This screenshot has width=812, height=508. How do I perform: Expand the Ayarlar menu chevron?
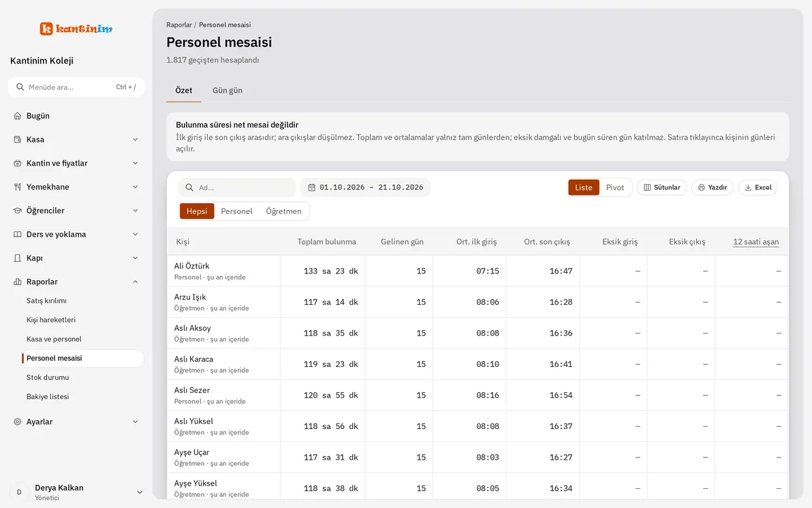point(135,422)
